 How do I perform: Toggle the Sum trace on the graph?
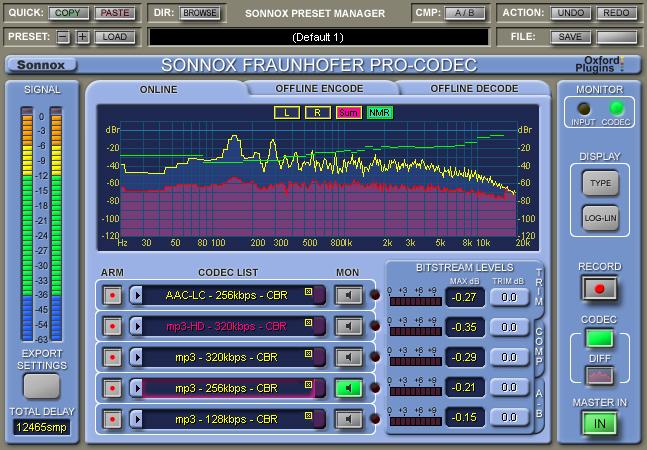[349, 112]
